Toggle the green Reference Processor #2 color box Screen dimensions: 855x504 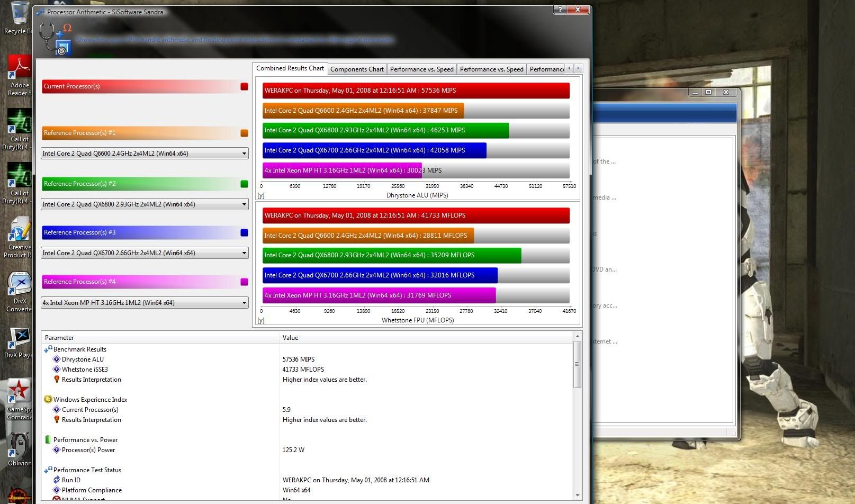tap(244, 184)
